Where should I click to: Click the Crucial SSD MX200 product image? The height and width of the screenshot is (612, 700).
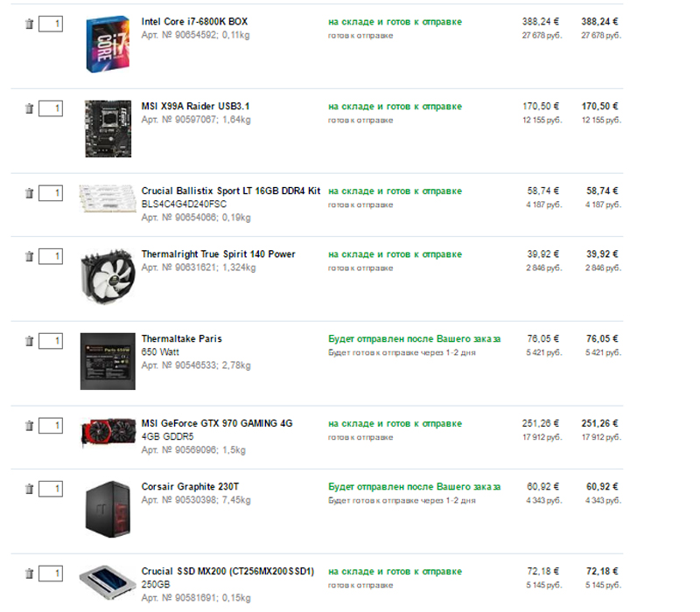coord(108,583)
